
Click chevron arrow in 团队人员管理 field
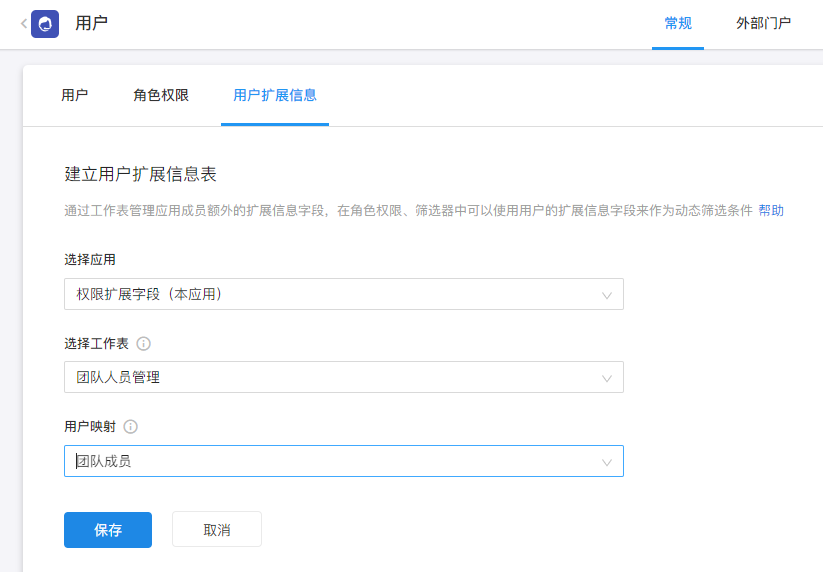607,378
